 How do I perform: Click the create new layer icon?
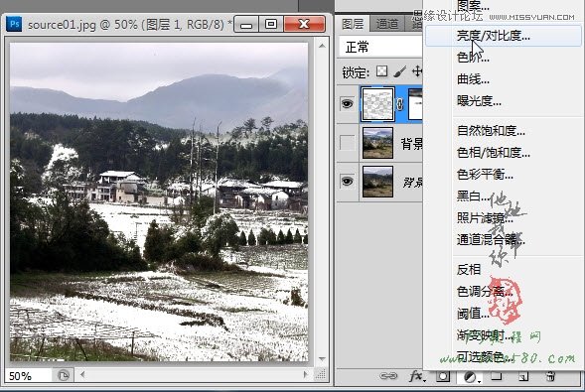pyautogui.click(x=523, y=377)
